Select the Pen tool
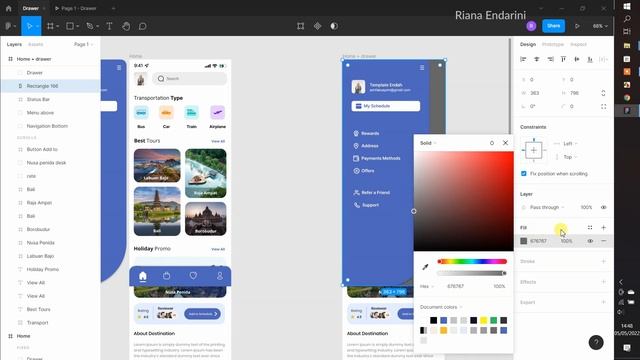640x360 pixels. [90, 26]
